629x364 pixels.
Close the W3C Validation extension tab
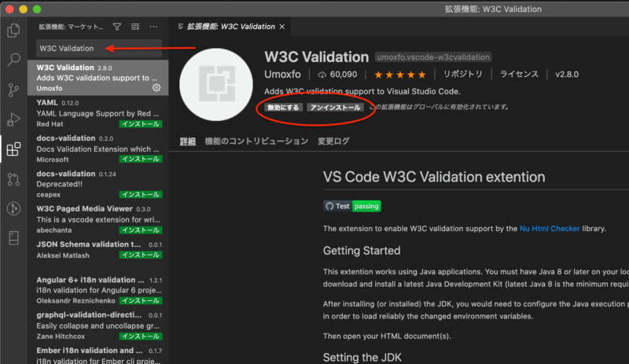pos(282,27)
